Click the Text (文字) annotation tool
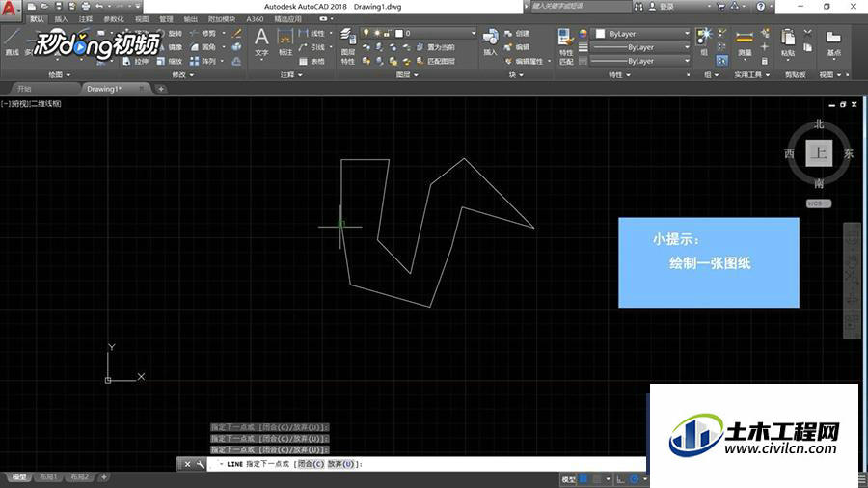This screenshot has height=488, width=868. tap(261, 42)
